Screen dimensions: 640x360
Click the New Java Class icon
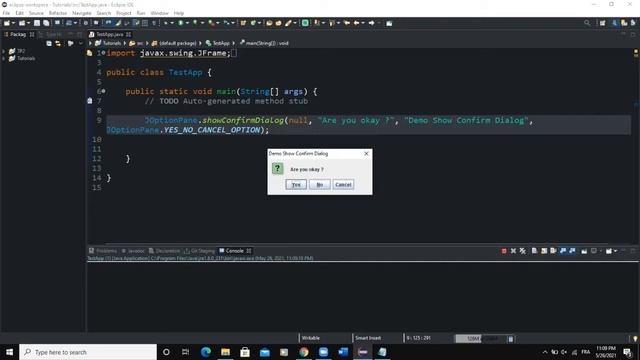[x=253, y=23]
